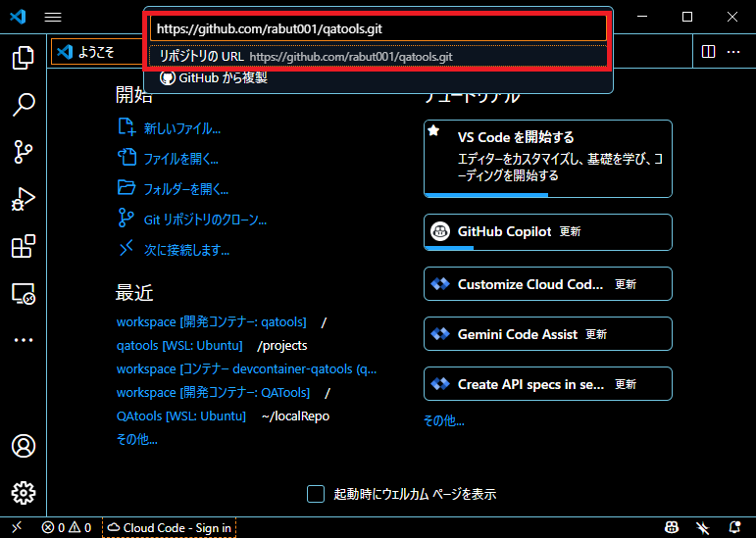Open the Explorer view in activity bar
Viewport: 756px width, 538px height.
24,58
